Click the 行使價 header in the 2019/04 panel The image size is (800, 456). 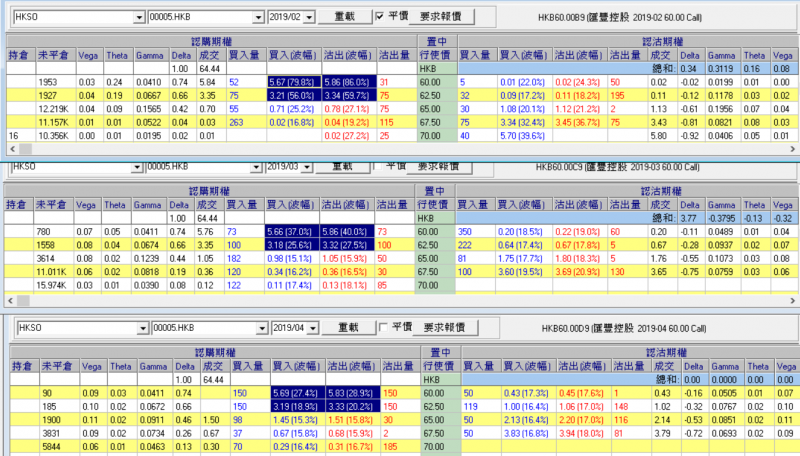(x=435, y=367)
